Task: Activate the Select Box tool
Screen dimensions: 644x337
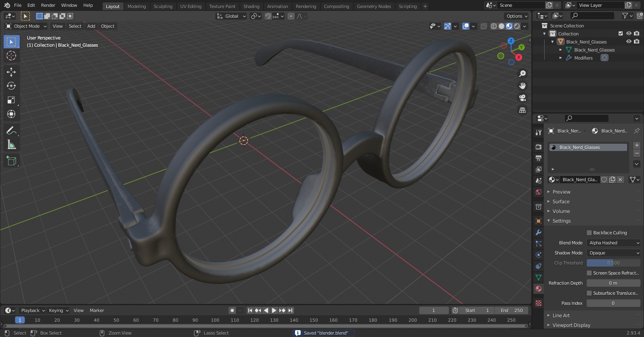Action: click(11, 42)
